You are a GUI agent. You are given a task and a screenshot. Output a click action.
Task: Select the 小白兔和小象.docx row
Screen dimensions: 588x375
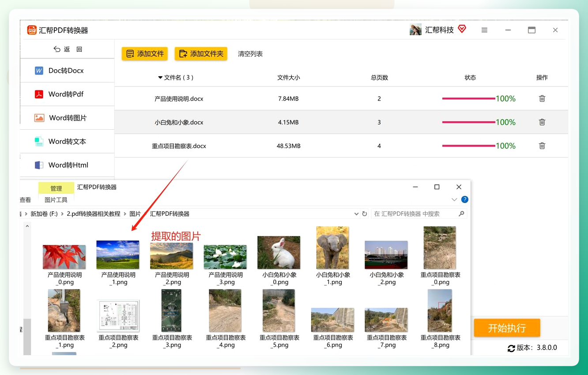341,122
